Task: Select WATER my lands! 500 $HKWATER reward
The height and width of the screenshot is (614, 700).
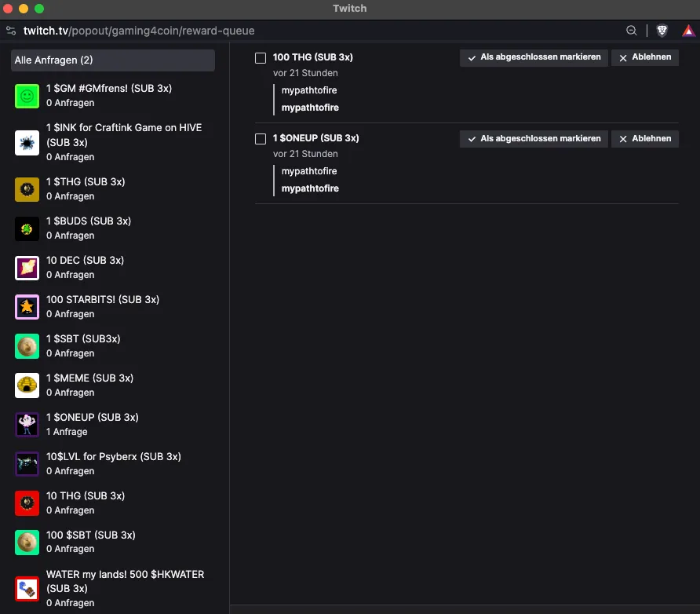Action: [x=112, y=589]
